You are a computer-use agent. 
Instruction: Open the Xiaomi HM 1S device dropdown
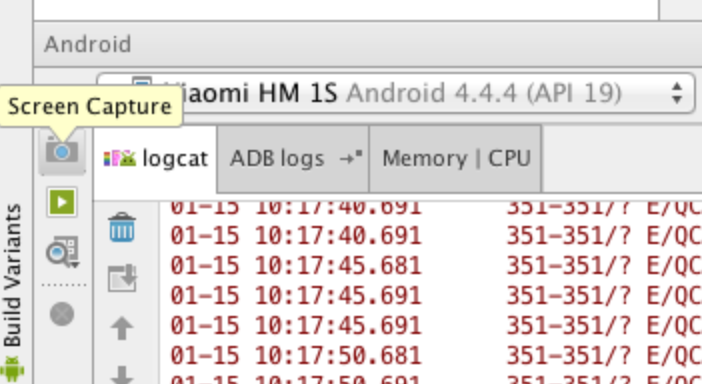[396, 93]
